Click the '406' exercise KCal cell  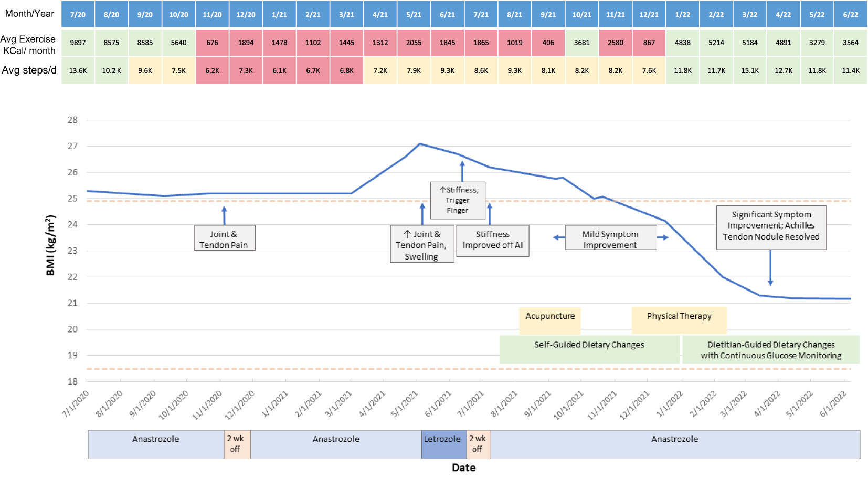(548, 43)
